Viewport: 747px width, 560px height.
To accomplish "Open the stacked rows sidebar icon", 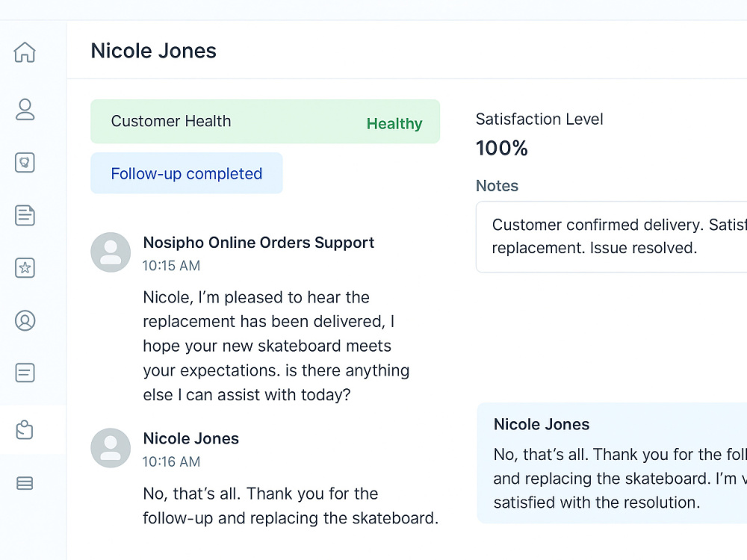I will (x=25, y=483).
